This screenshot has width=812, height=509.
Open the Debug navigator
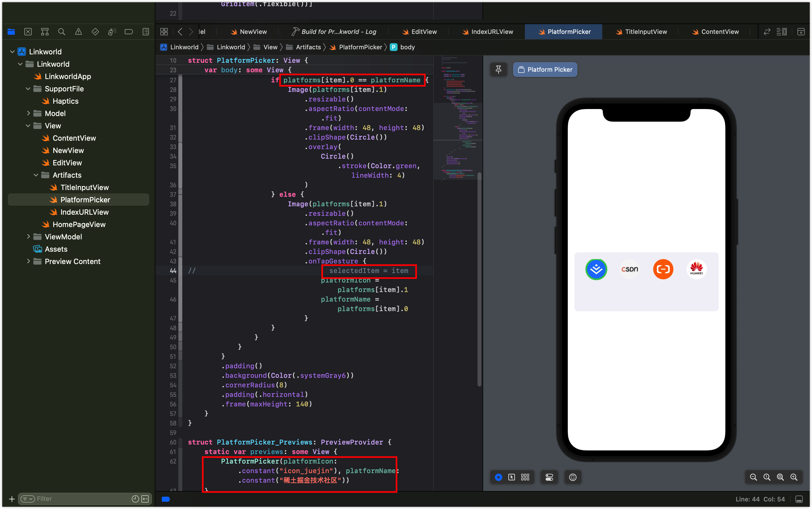[x=112, y=32]
